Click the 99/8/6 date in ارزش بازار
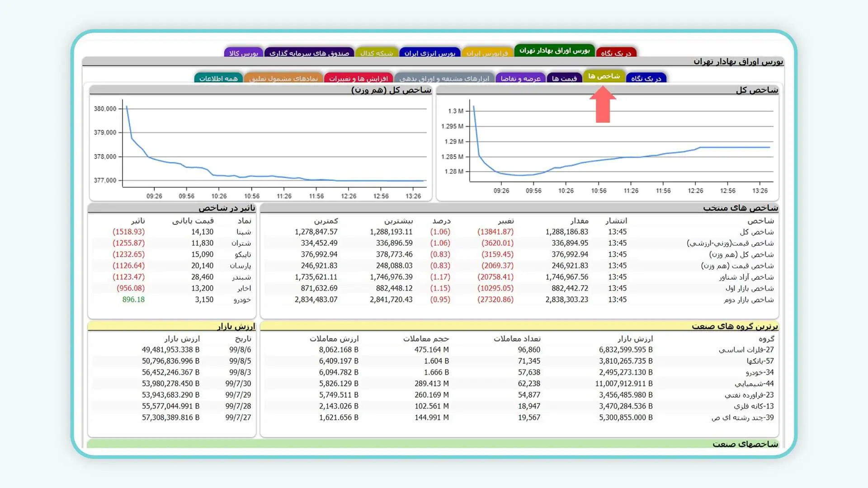The image size is (868, 488). tap(240, 350)
